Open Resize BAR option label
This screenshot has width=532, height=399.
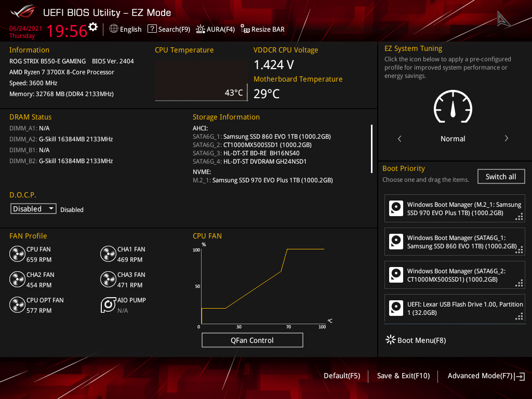pos(268,30)
